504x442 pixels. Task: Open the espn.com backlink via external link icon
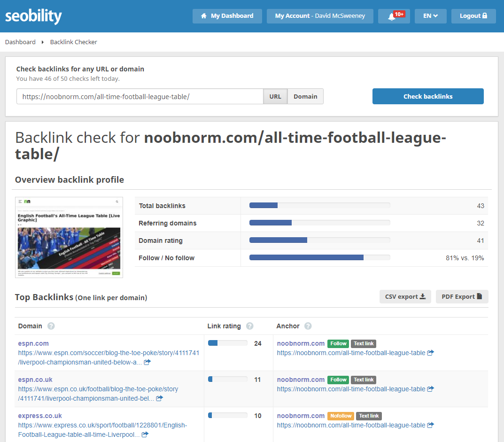click(x=147, y=362)
